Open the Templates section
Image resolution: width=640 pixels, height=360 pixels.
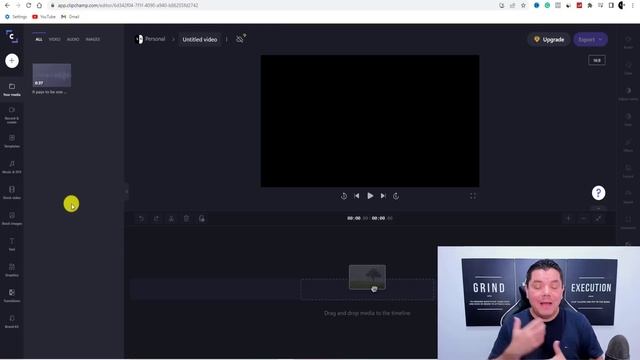(12, 141)
